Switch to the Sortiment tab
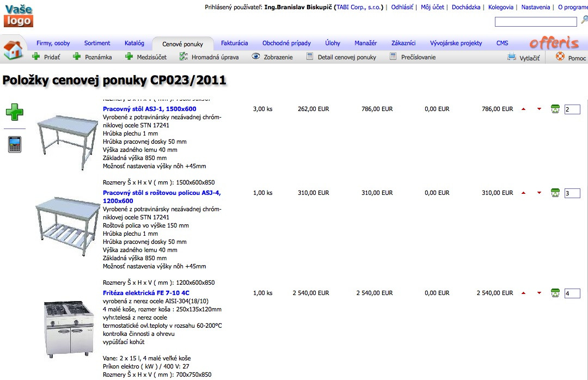The height and width of the screenshot is (380, 588). (97, 43)
